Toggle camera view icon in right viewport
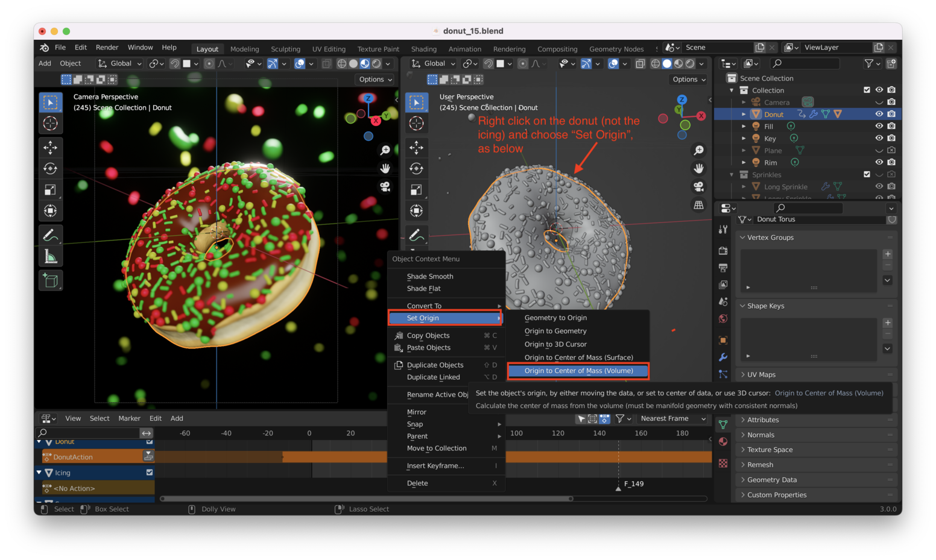Screen dimensions: 936x560 698,187
